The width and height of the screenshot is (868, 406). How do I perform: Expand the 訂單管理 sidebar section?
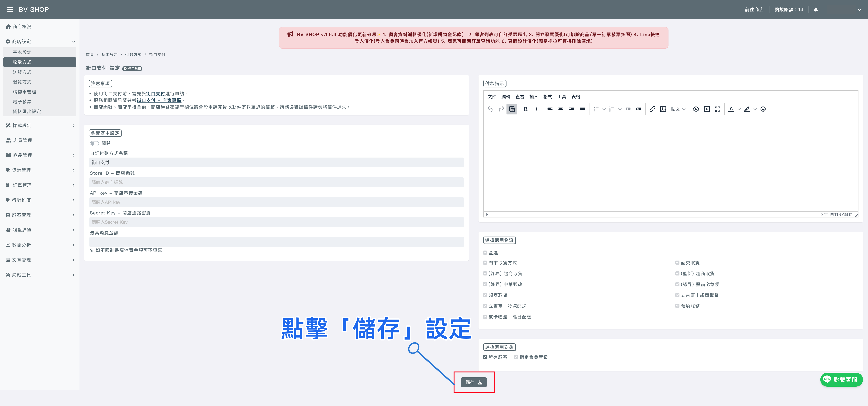click(40, 185)
